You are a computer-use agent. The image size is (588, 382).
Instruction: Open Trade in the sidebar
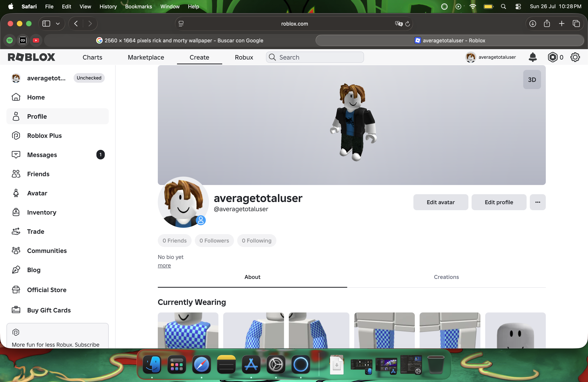point(57,232)
